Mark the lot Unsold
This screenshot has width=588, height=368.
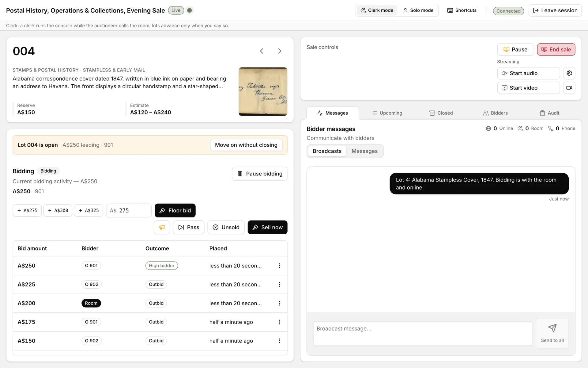[226, 227]
